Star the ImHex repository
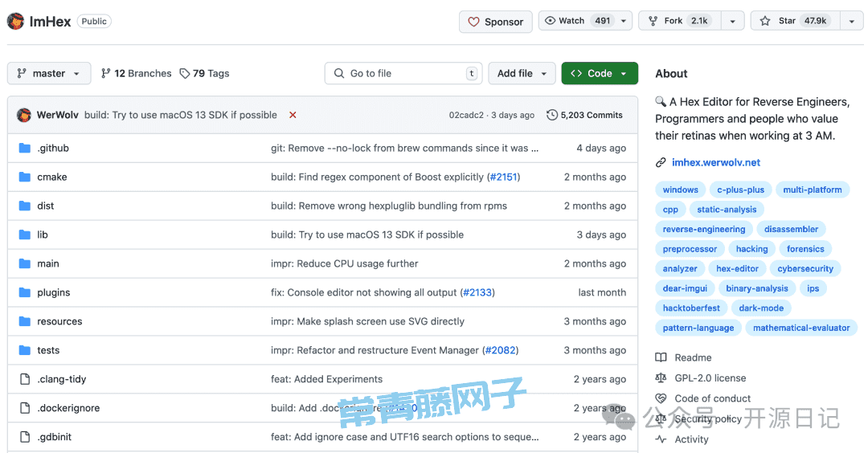The width and height of the screenshot is (868, 453). coord(795,21)
